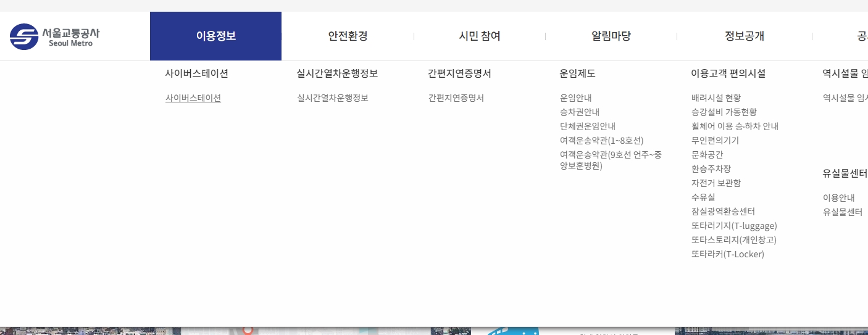Open the 승차권안내 link
The height and width of the screenshot is (335, 868).
click(x=579, y=112)
